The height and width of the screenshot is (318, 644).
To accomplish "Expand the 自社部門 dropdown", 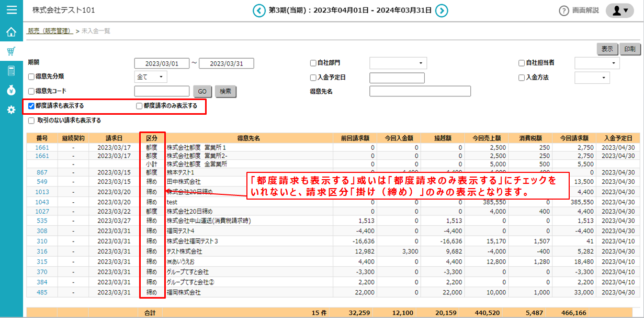I will coord(398,63).
